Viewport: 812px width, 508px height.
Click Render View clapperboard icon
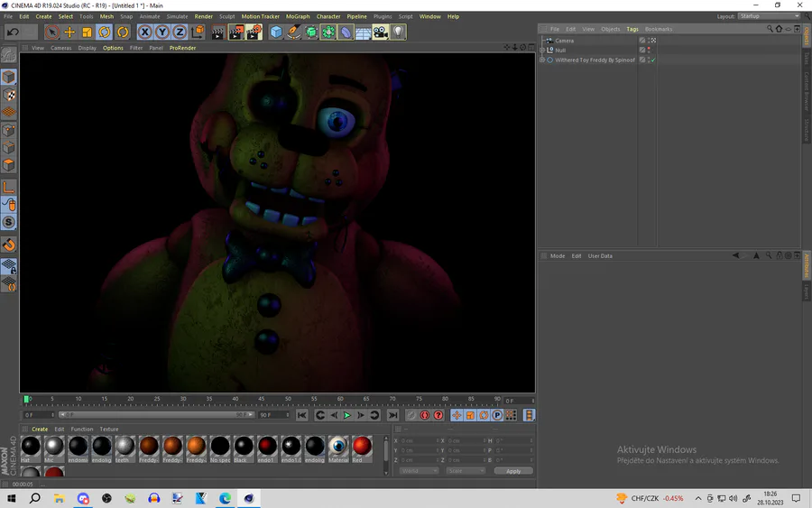pos(218,32)
